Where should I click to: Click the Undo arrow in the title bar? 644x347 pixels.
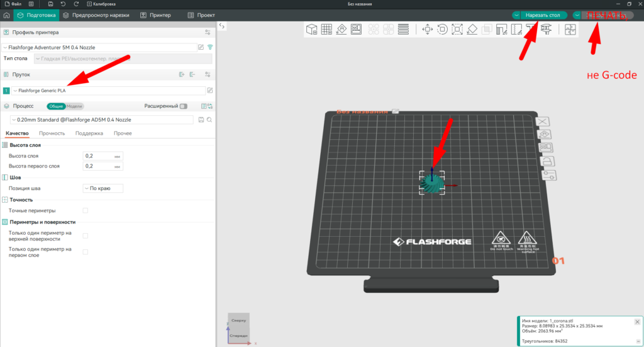[x=63, y=4]
